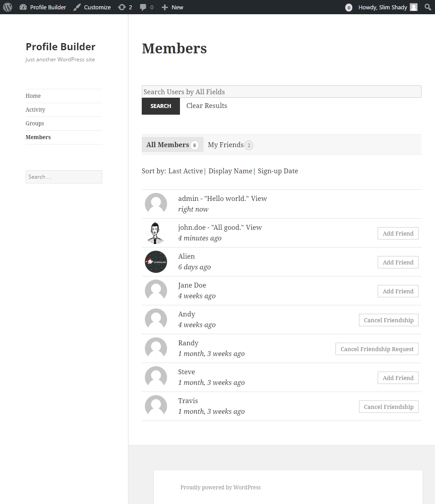435x504 pixels.
Task: Cancel the friendship request to Randy
Action: (x=377, y=348)
